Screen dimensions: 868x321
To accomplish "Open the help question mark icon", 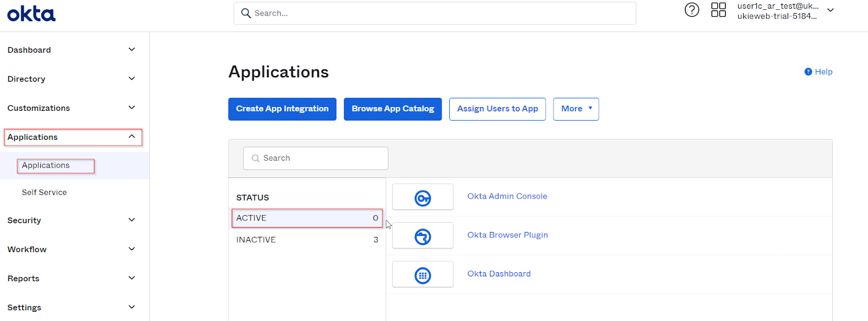I will click(692, 10).
